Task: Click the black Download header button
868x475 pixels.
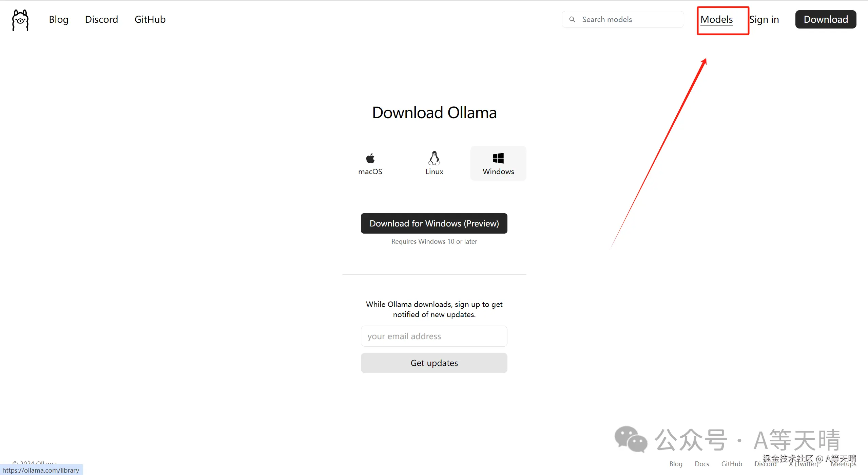Action: pos(826,19)
